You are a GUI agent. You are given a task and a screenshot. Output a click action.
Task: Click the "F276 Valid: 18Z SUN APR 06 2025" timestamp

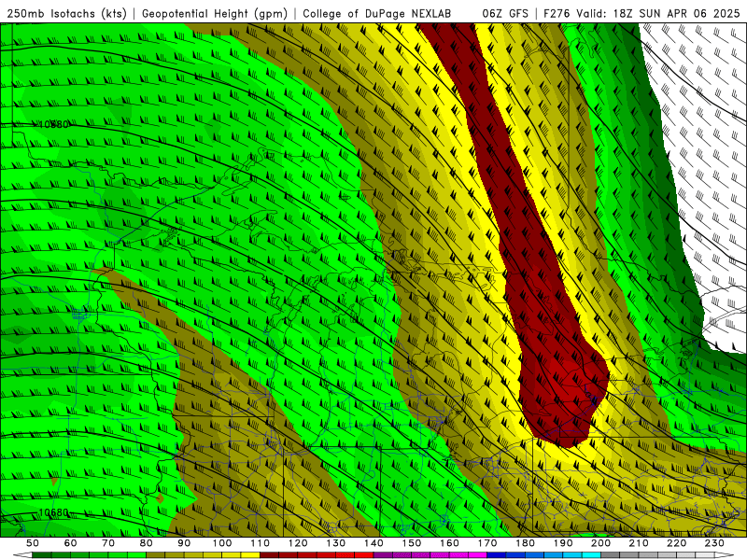pyautogui.click(x=641, y=14)
